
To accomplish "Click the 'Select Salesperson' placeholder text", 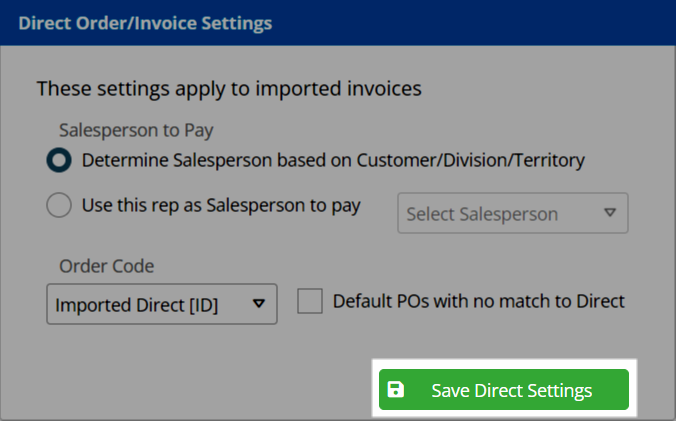I will [x=482, y=214].
